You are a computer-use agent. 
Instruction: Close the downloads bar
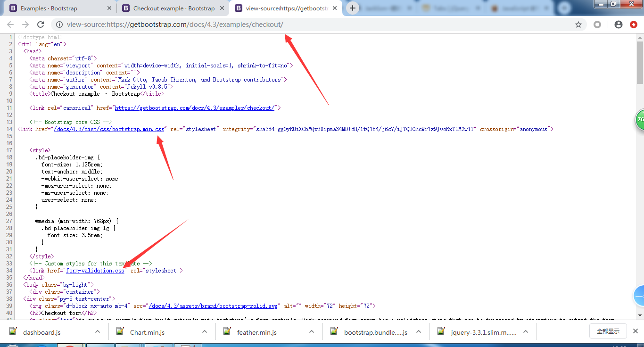(x=635, y=331)
